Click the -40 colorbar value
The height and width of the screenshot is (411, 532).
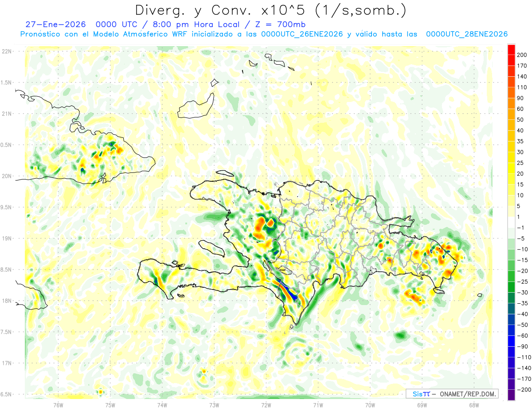tap(522, 314)
